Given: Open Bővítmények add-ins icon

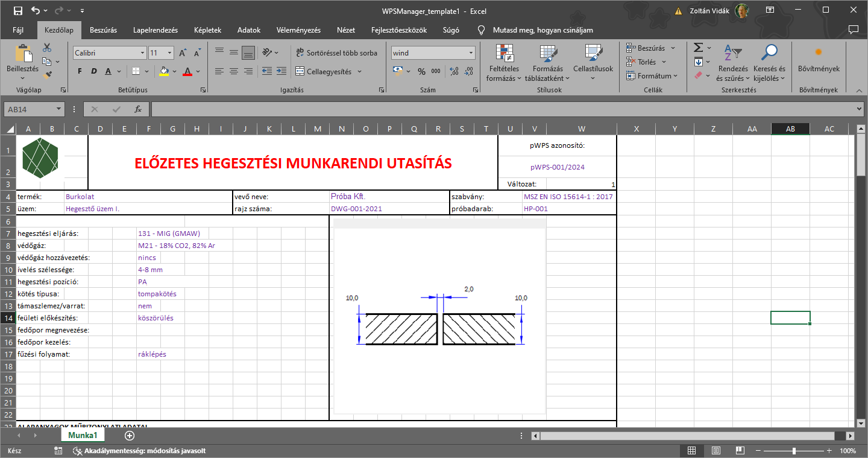Looking at the screenshot, I should pyautogui.click(x=818, y=52).
